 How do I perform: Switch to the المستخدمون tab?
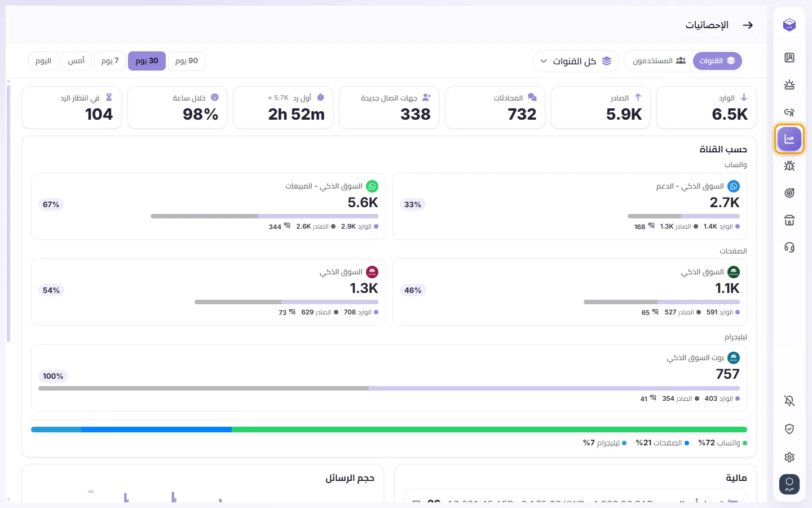pyautogui.click(x=659, y=61)
